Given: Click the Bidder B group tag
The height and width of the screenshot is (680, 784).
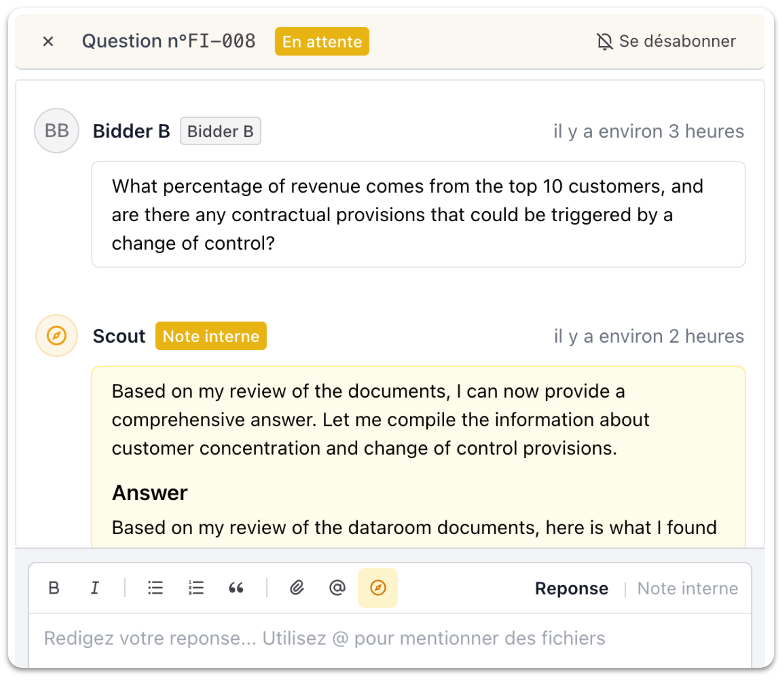Looking at the screenshot, I should click(x=220, y=131).
